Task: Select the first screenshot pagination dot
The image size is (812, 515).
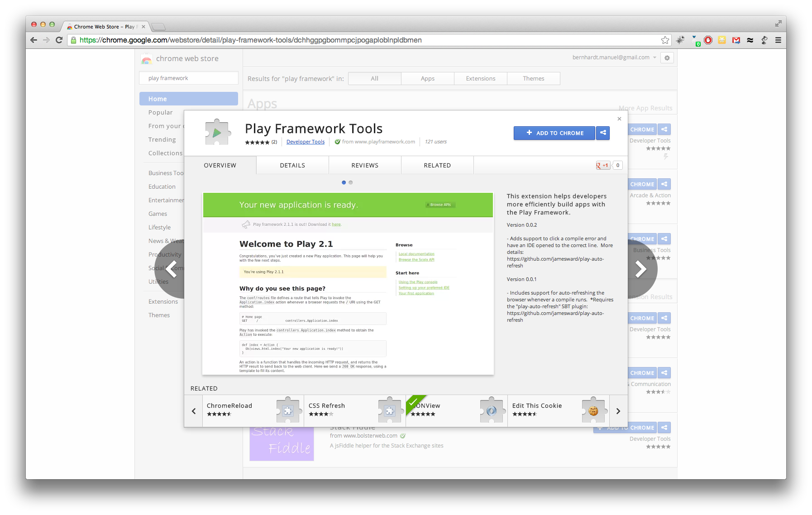Action: pyautogui.click(x=344, y=183)
